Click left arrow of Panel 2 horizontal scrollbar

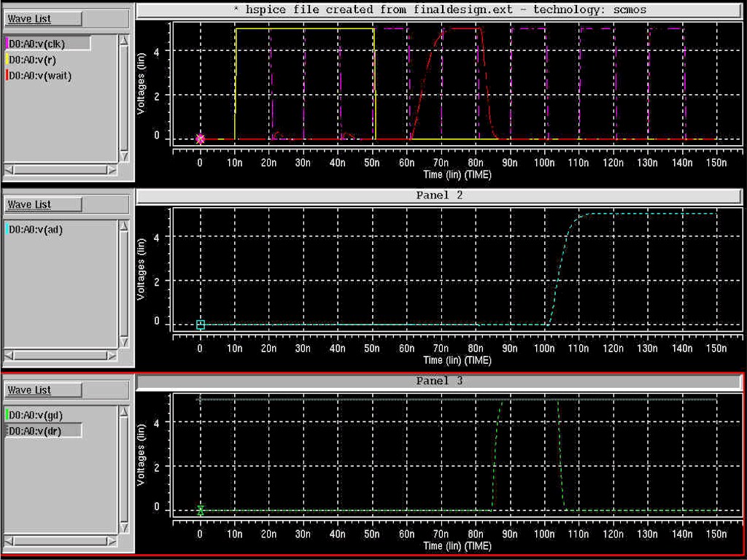coord(9,356)
